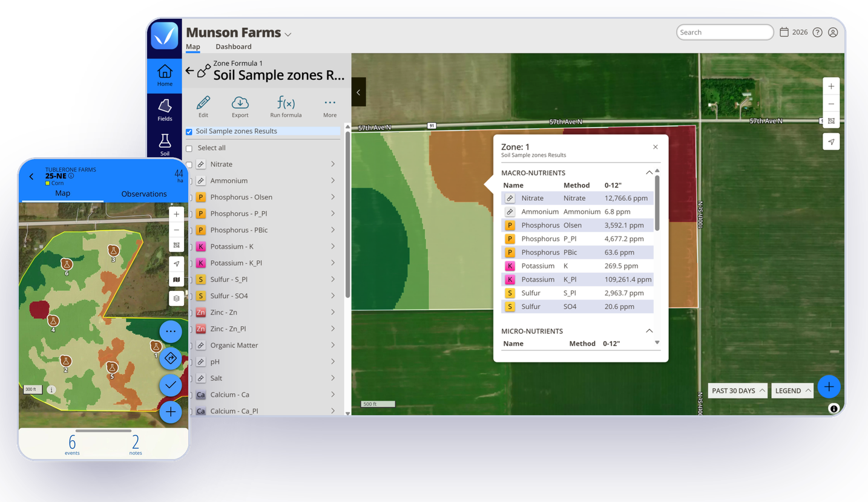Click the Potassium K_Pl value 109,261.4 ppm
Viewport: 868px width, 502px height.
[x=628, y=279]
